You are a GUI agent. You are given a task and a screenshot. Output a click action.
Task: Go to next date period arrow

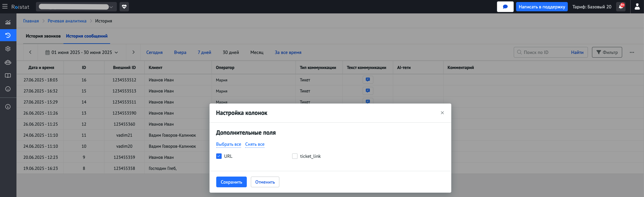[x=133, y=52]
